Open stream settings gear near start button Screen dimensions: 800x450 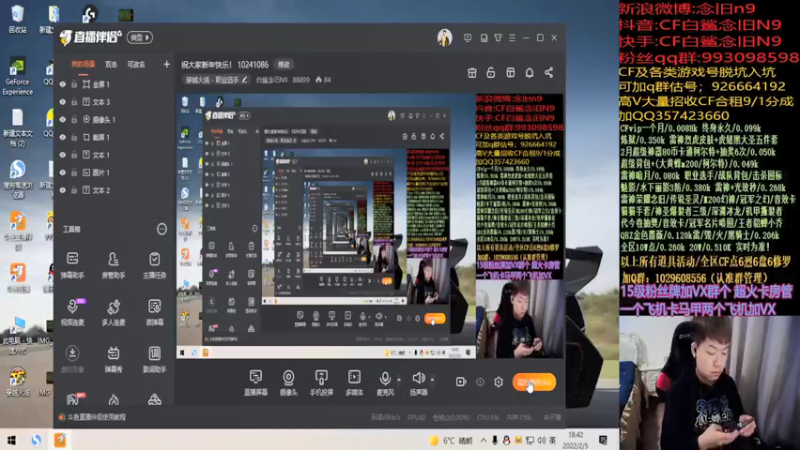(x=498, y=382)
